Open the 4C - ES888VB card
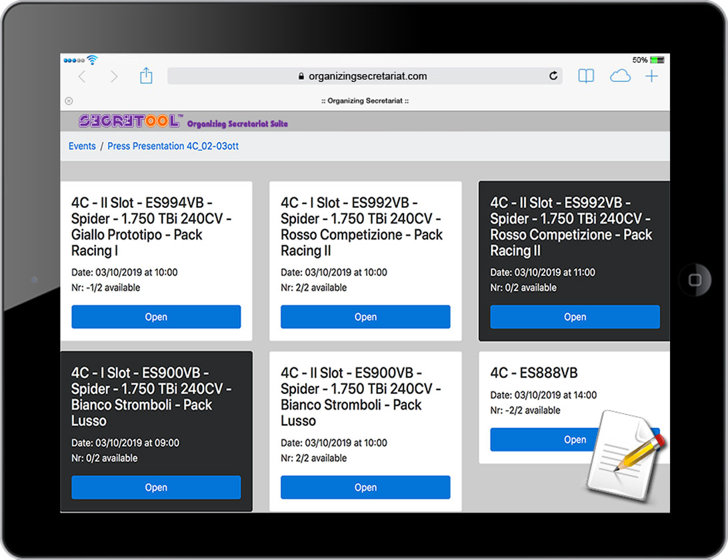728x560 pixels. tap(575, 439)
